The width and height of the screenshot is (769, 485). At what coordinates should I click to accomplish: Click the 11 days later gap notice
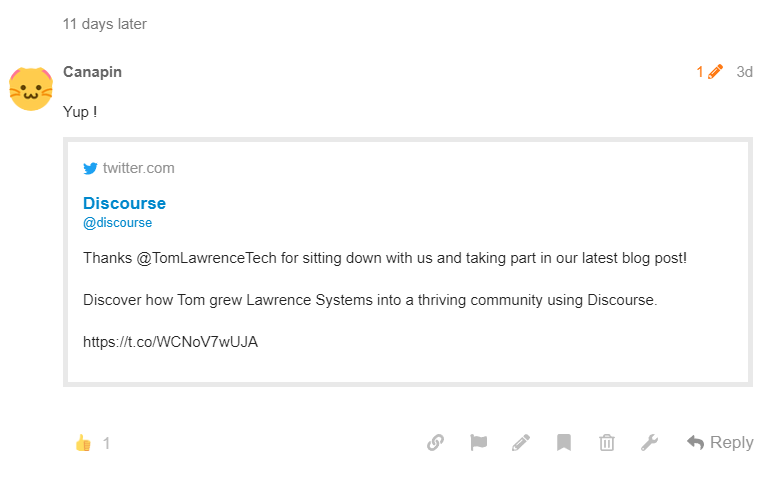[x=104, y=24]
